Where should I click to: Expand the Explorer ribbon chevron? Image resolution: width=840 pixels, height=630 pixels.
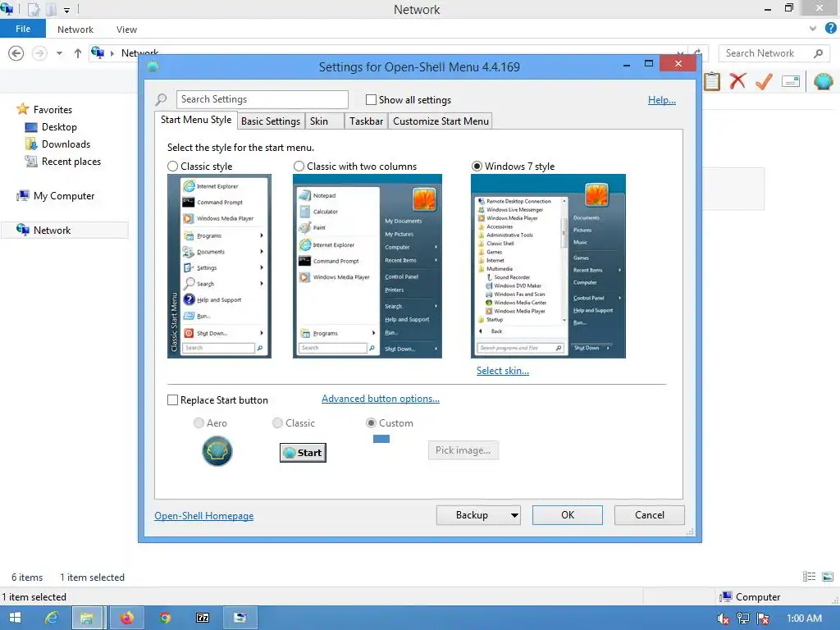(813, 29)
